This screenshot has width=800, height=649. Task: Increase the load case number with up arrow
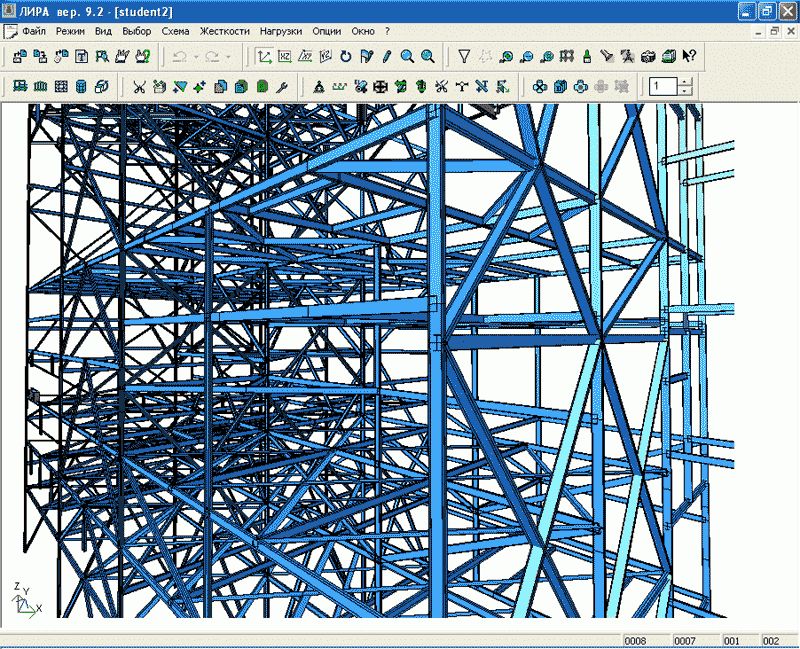(x=685, y=82)
